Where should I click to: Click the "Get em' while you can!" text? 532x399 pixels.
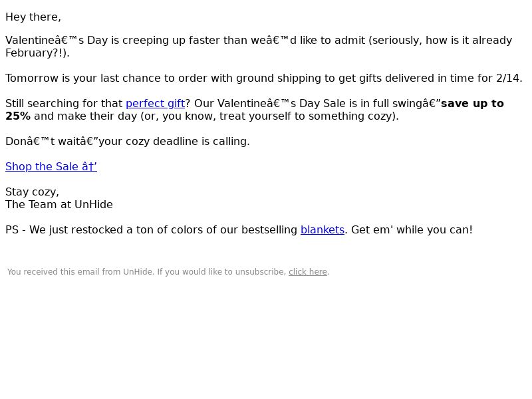pos(412,230)
